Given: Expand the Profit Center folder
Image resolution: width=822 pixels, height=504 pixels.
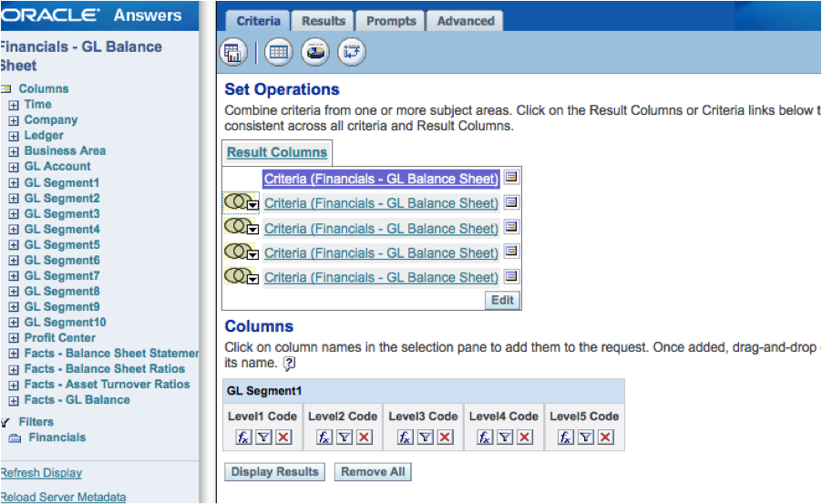Looking at the screenshot, I should point(14,338).
